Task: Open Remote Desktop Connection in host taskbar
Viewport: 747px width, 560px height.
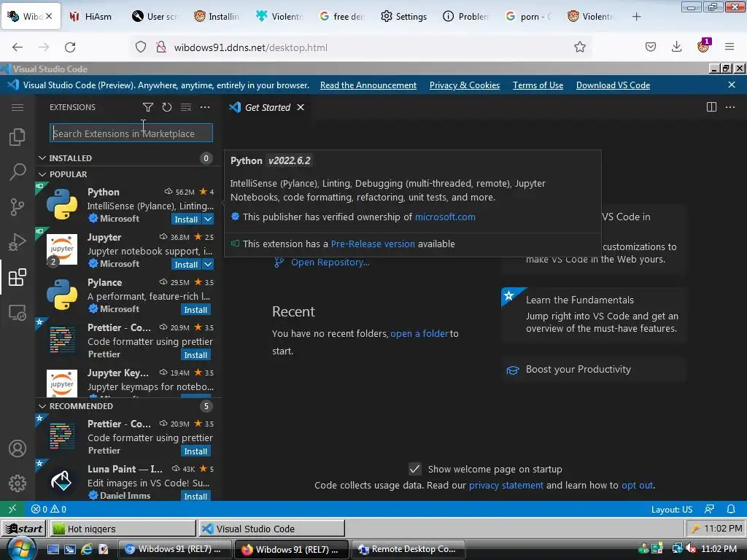Action: (409, 549)
